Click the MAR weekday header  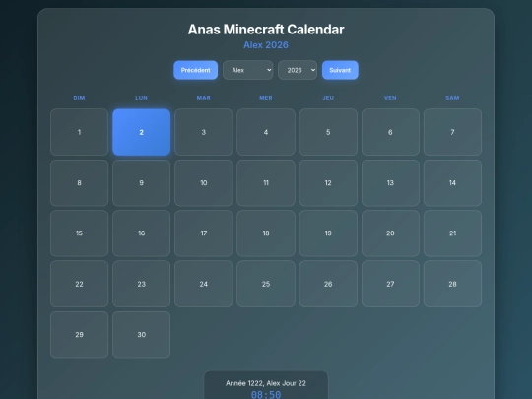tap(204, 98)
